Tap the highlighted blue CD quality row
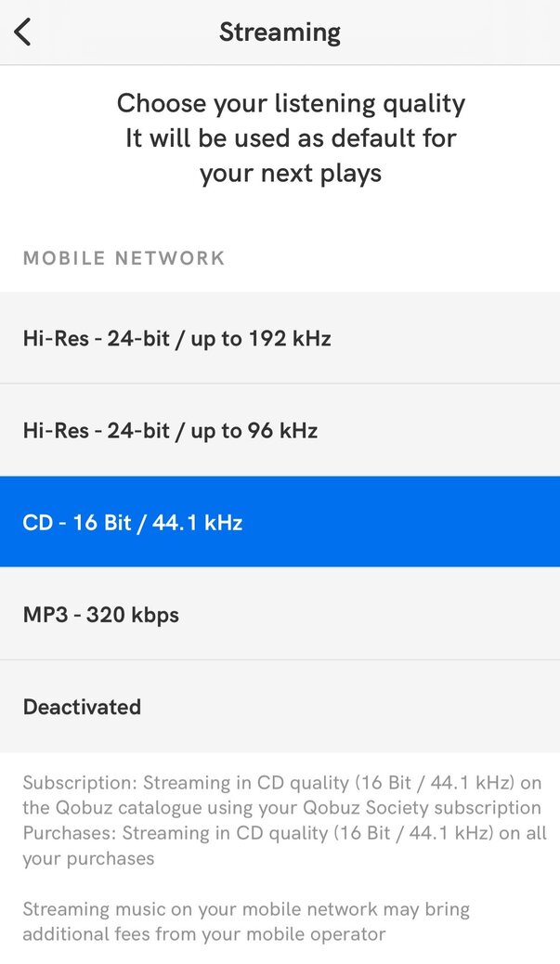This screenshot has width=560, height=964. coord(279,522)
